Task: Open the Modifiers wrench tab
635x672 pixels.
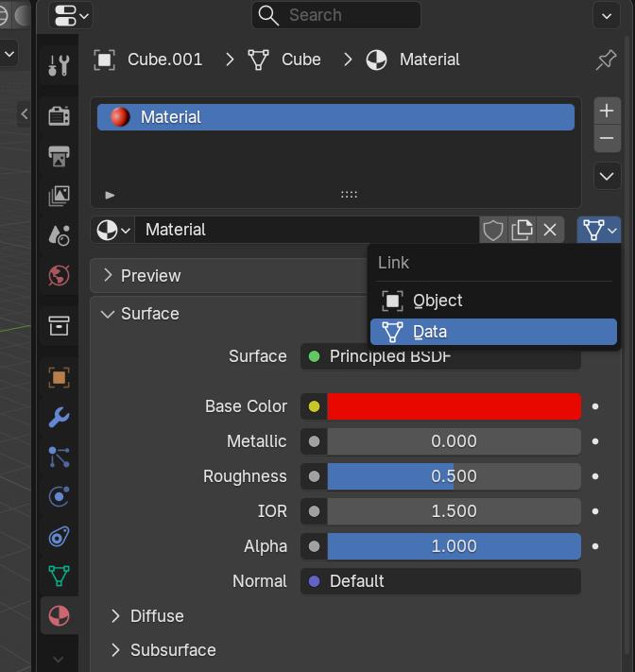Action: click(x=60, y=418)
